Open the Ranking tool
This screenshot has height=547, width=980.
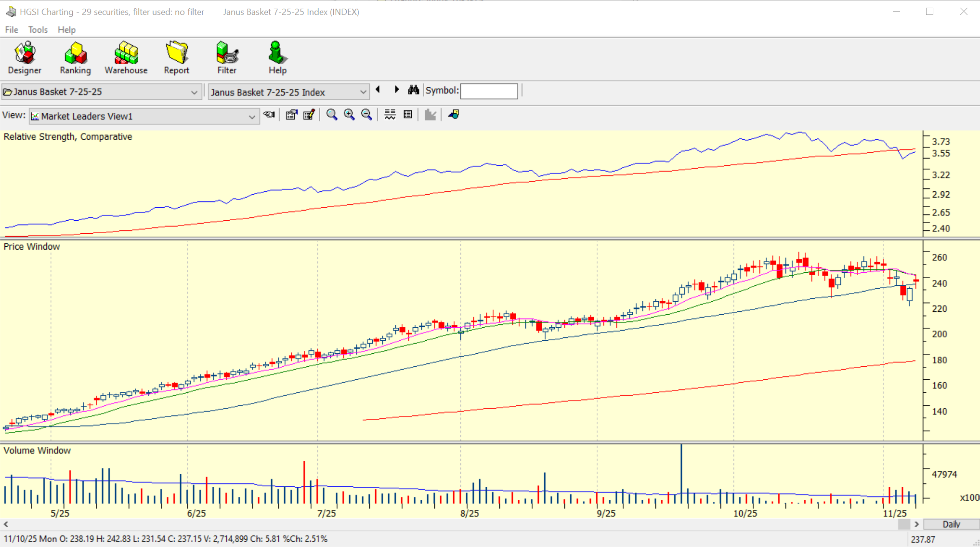coord(75,58)
